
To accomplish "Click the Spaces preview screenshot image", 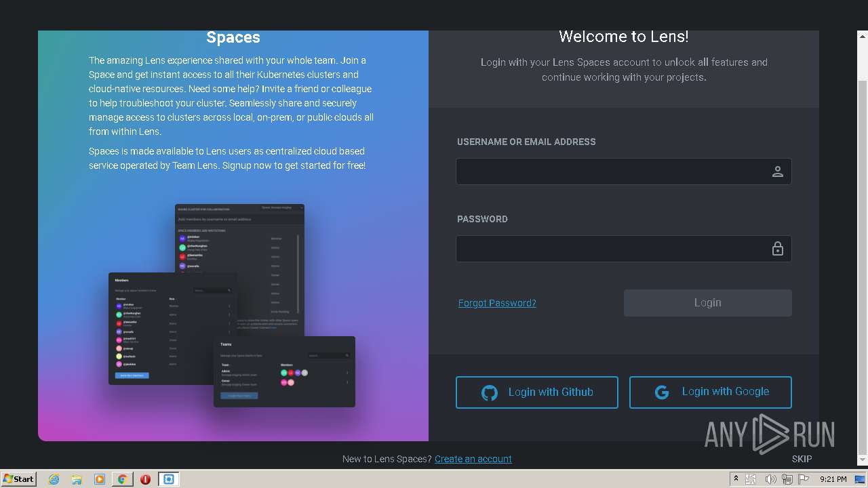I will pos(232,306).
